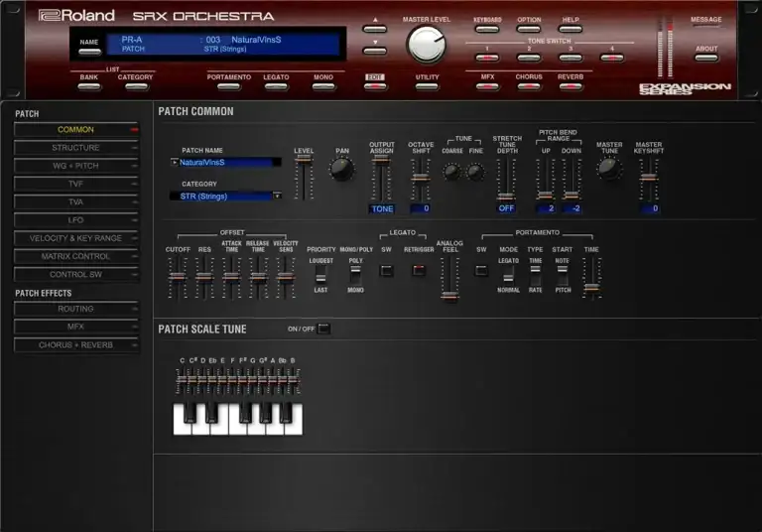Viewport: 762px width, 532px height.
Task: Click the ABOUT button
Action: tap(706, 58)
